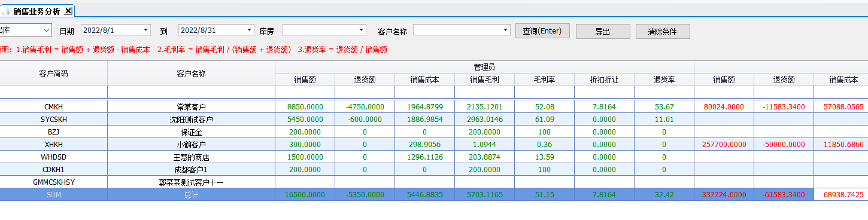Click the SUM total row label

pyautogui.click(x=54, y=194)
